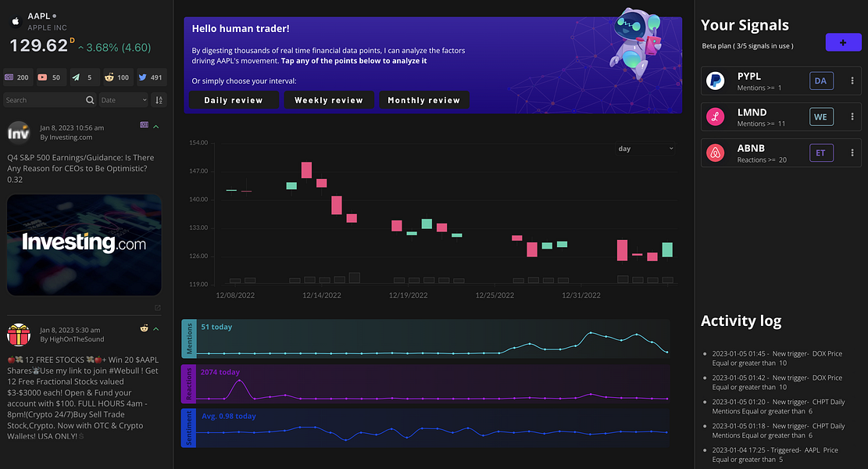Collapse the Investing.com post with green chevron
The height and width of the screenshot is (469, 868).
156,127
